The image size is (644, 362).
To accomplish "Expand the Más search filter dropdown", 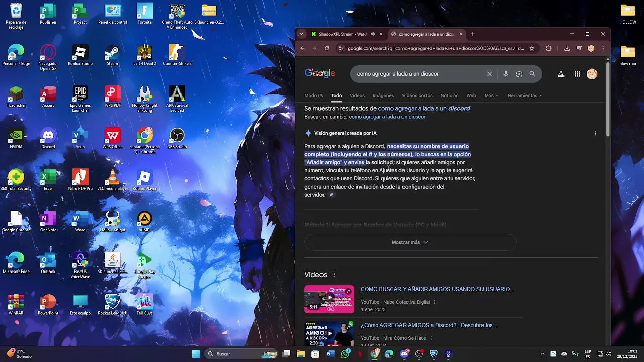I will [491, 95].
